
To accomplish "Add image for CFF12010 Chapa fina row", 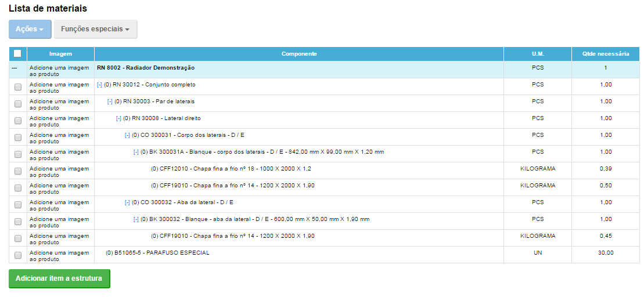I will (x=59, y=172).
